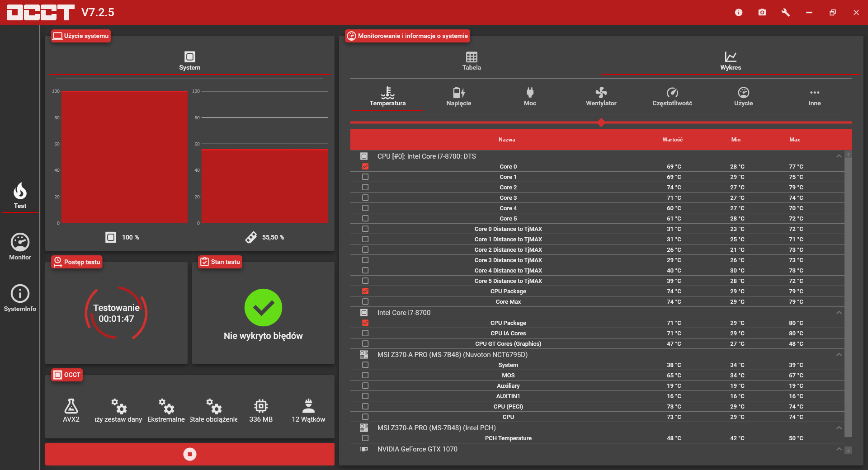Click the CPU GT Cores (Graphics) row name
Image resolution: width=868 pixels, height=470 pixels.
click(508, 344)
